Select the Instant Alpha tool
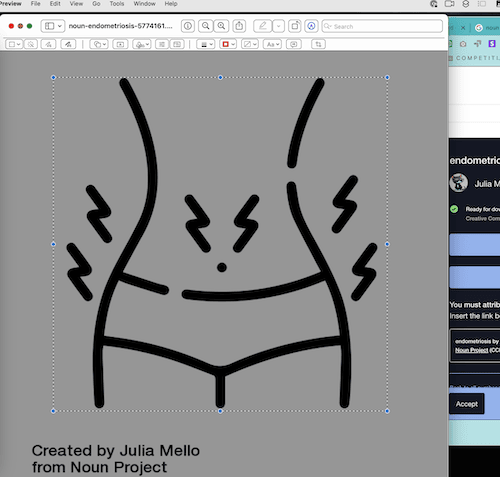 tap(31, 44)
